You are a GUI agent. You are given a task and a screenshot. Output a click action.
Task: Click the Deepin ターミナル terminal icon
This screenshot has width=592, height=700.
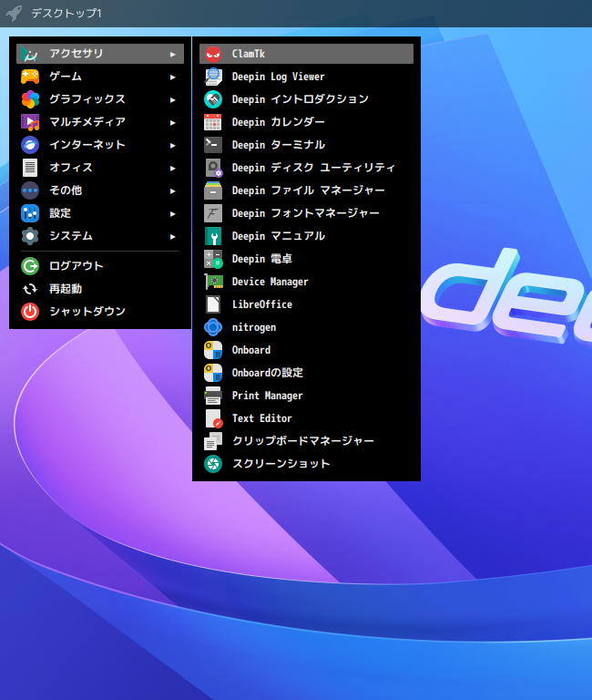point(213,145)
